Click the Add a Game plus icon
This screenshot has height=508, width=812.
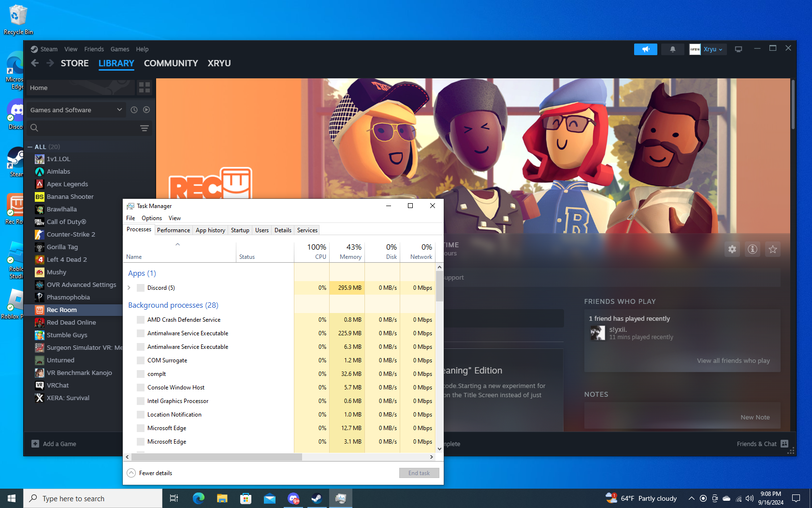click(x=35, y=444)
